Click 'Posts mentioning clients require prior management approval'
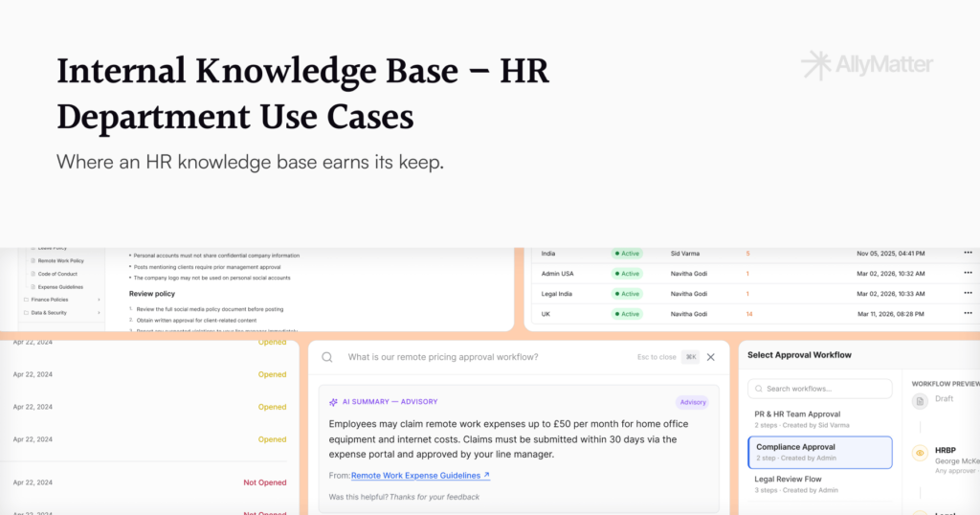980x515 pixels. coord(207,267)
